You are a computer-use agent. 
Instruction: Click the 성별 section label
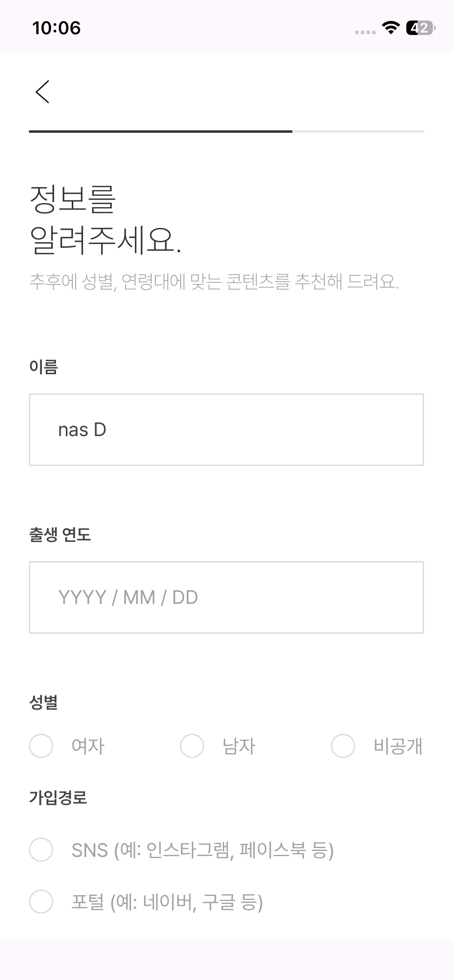(x=43, y=702)
